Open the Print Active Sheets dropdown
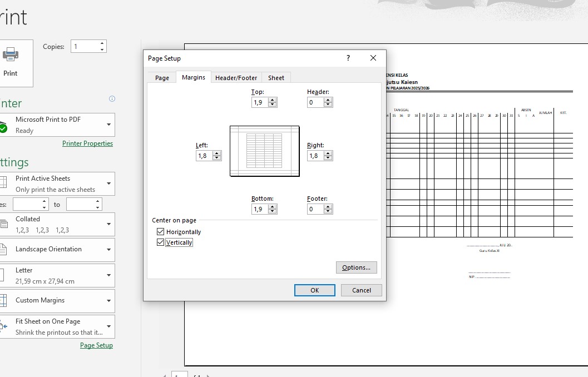 click(110, 183)
